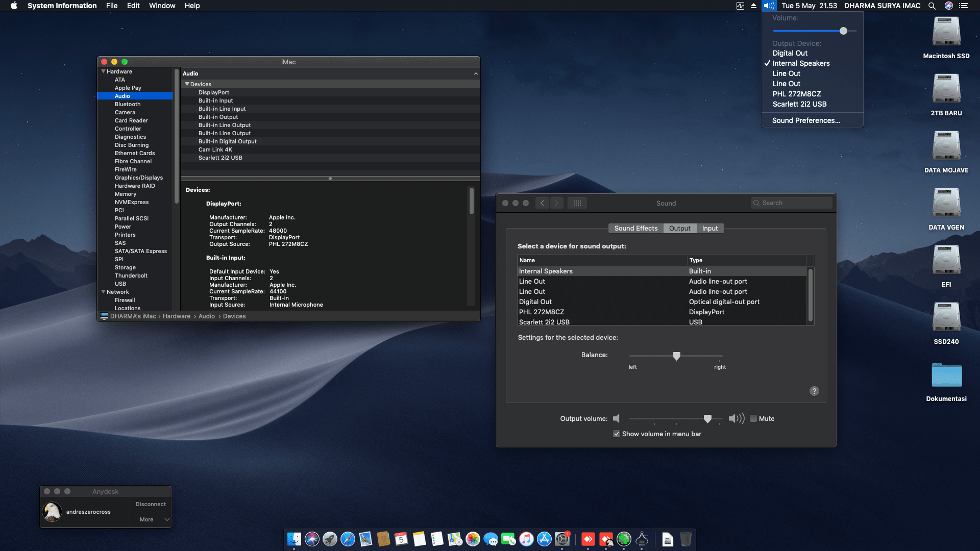Open the Window menu
Screen dimensions: 980x551
162,6
